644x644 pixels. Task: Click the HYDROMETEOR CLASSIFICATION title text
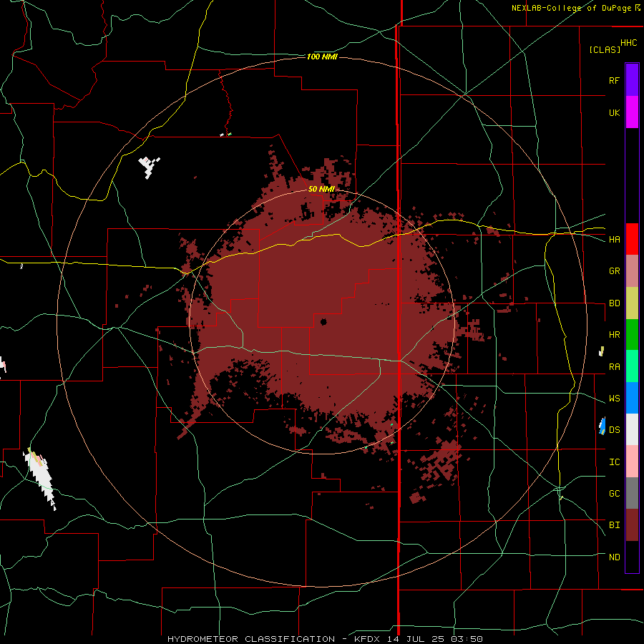pyautogui.click(x=251, y=639)
